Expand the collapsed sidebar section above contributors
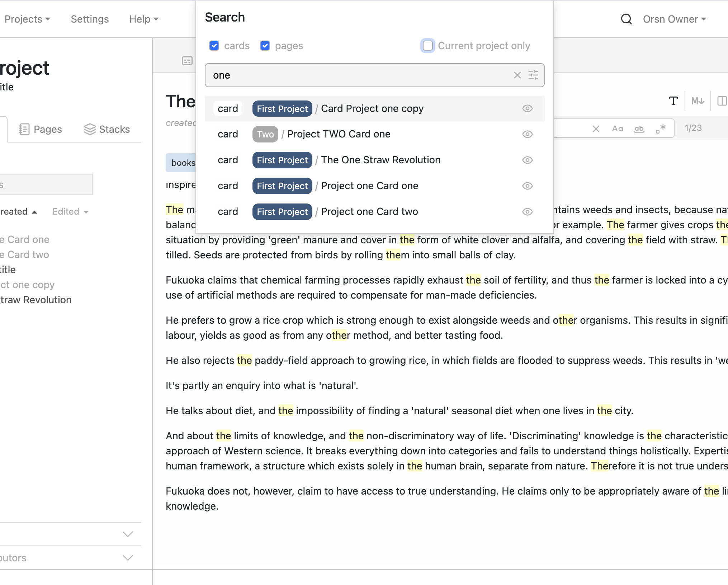The width and height of the screenshot is (728, 585). (128, 534)
